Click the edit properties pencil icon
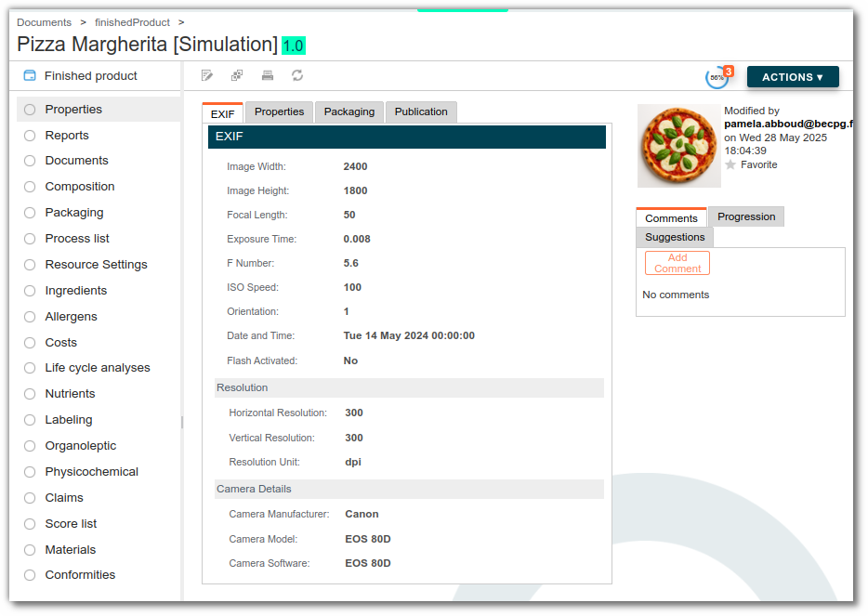 pyautogui.click(x=207, y=75)
